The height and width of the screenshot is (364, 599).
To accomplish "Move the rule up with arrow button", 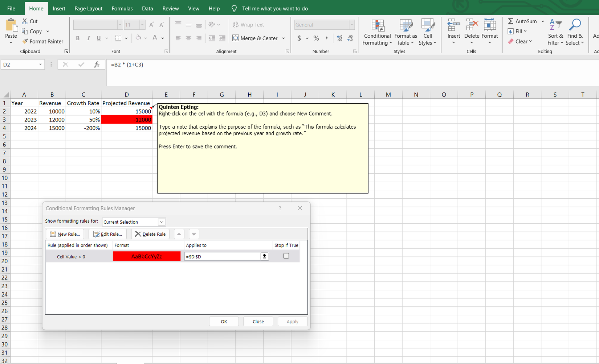I will [179, 234].
